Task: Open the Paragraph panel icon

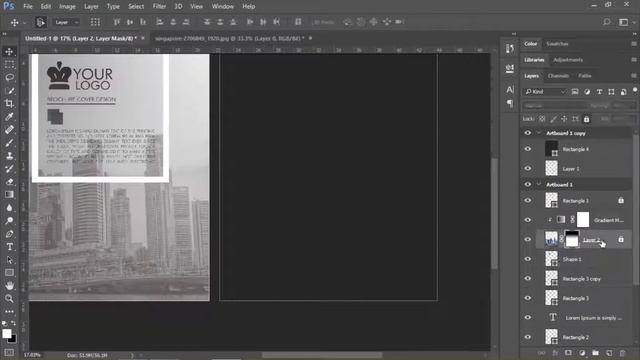Action: [510, 103]
